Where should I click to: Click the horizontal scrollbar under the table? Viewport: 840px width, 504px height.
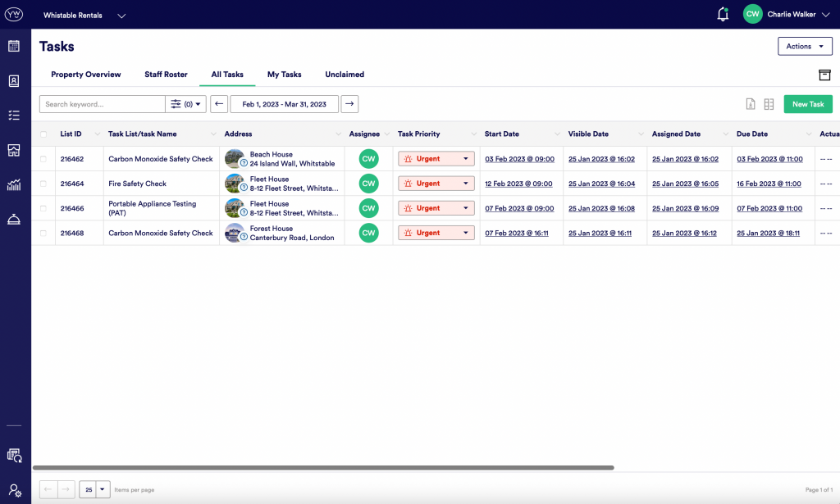(323, 468)
